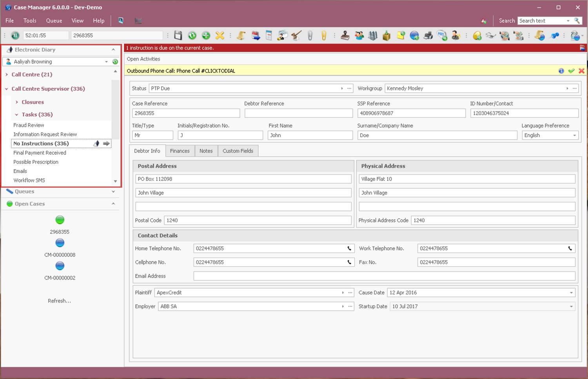Click the blue globe toolbar icon
Screen dimensions: 588x379
pyautogui.click(x=414, y=36)
